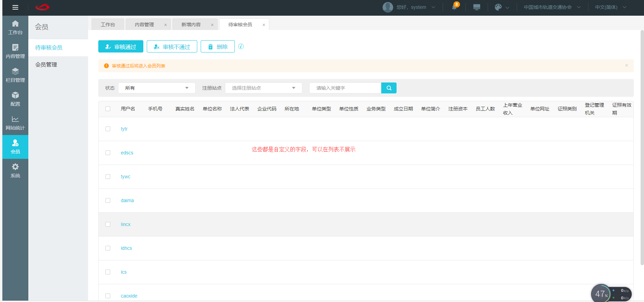Viewport: 644px width, 302px height.
Task: Click the hamburger menu icon
Action: coord(15,7)
